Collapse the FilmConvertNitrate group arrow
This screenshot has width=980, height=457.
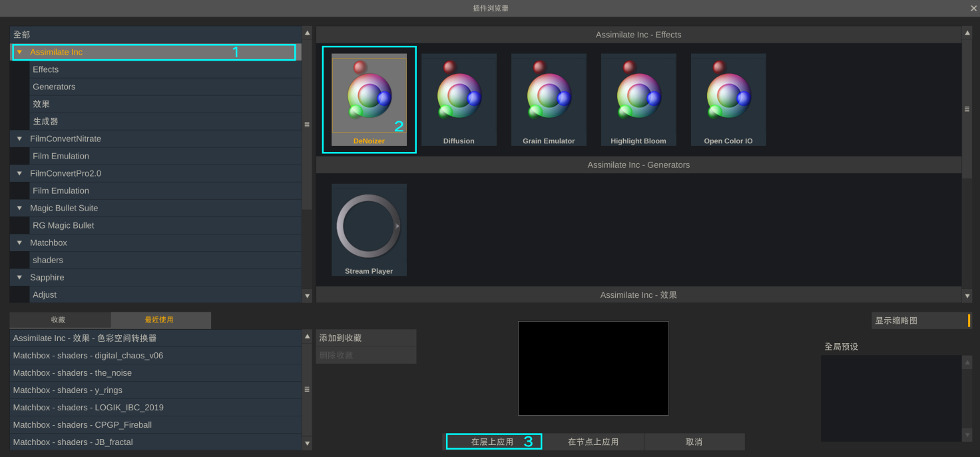click(19, 139)
